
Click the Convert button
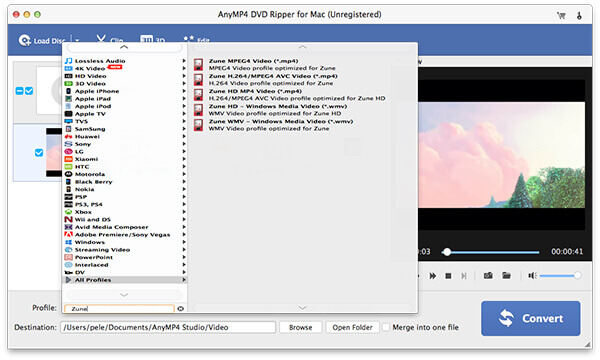click(x=530, y=318)
